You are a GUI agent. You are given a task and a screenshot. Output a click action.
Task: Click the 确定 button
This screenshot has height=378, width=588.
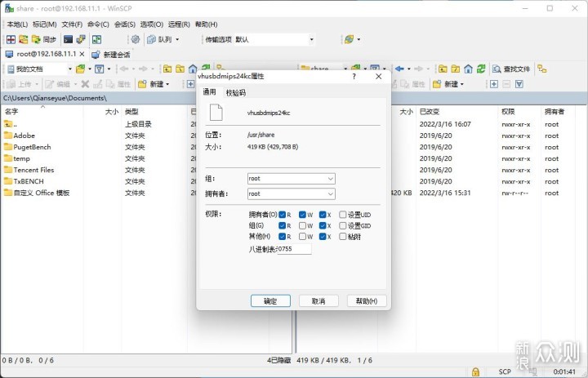click(x=270, y=300)
